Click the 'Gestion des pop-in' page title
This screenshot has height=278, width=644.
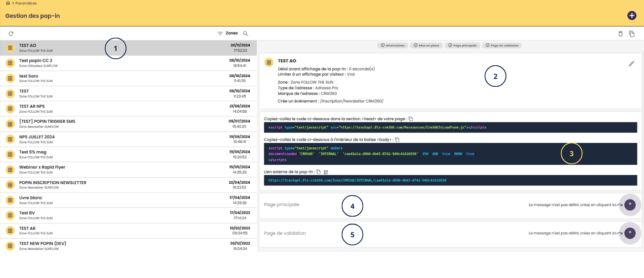[x=32, y=16]
